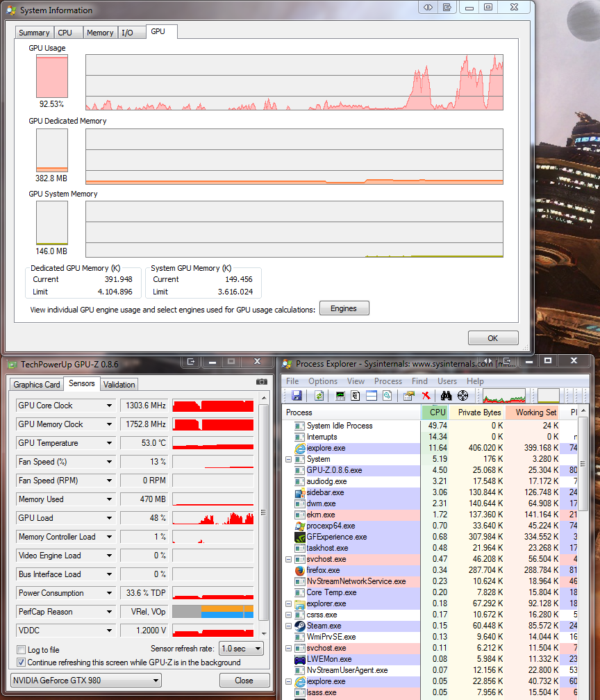Click the GPU Usage 92.53% meter bar
This screenshot has width=600, height=700.
click(x=52, y=76)
